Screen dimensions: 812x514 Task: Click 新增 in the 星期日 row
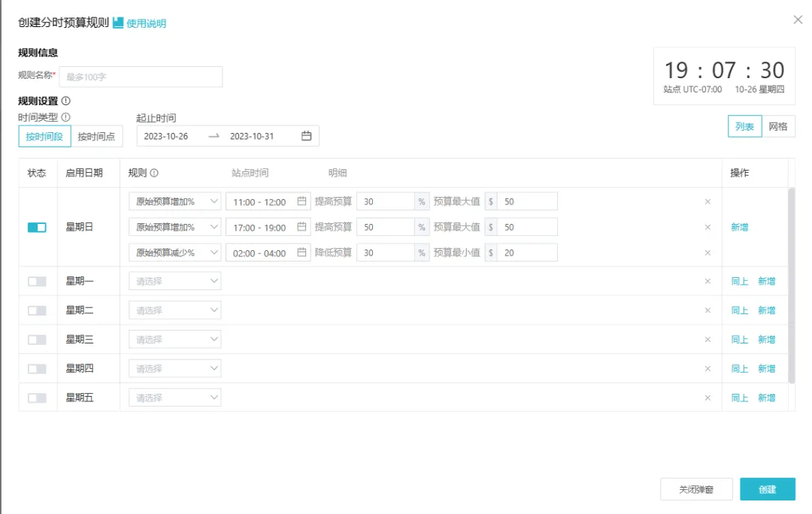(x=740, y=227)
